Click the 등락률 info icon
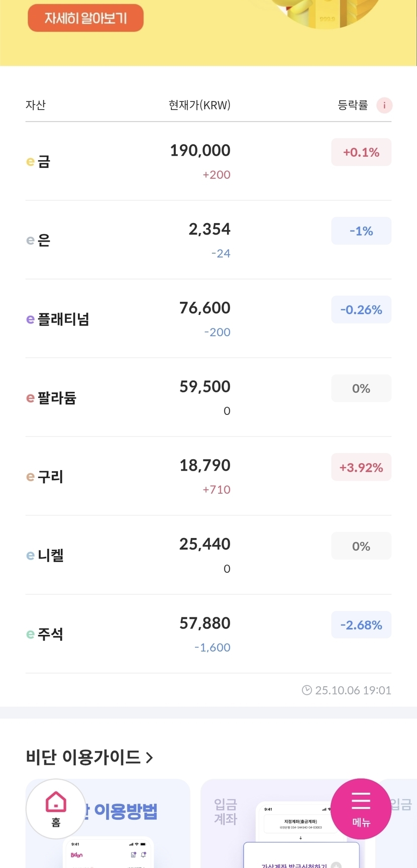 [384, 105]
